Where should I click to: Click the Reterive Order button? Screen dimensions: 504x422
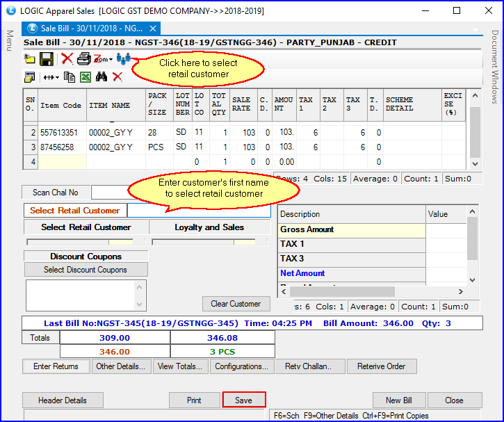pyautogui.click(x=382, y=366)
